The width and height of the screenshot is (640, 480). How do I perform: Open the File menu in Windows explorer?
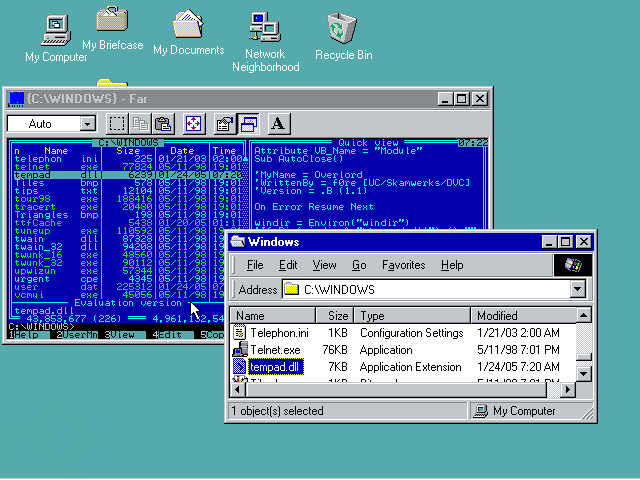[255, 265]
